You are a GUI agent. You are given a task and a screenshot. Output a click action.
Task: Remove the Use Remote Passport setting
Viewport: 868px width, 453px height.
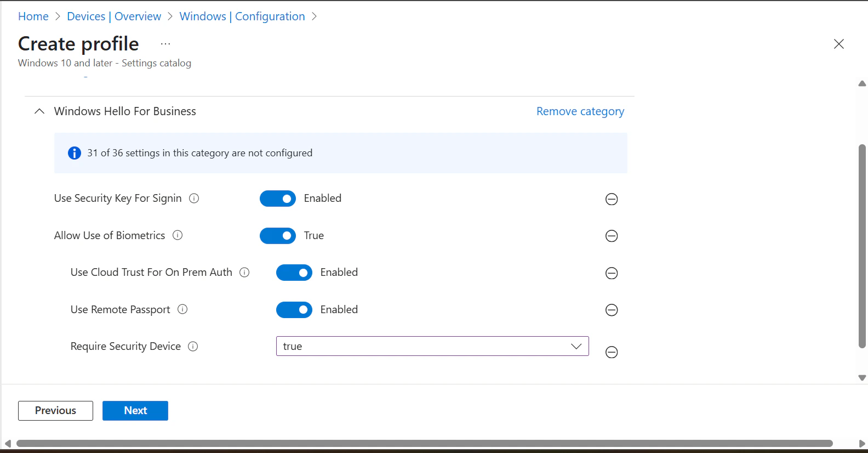(612, 310)
